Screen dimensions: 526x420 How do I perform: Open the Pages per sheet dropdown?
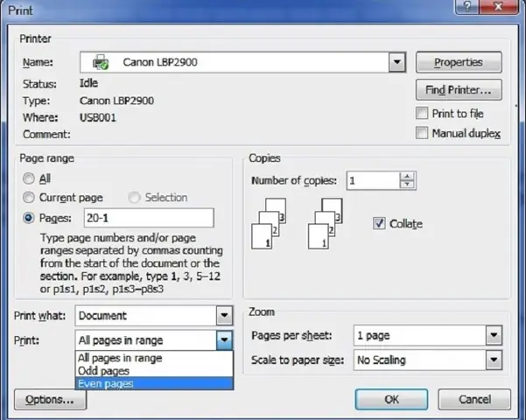(494, 335)
